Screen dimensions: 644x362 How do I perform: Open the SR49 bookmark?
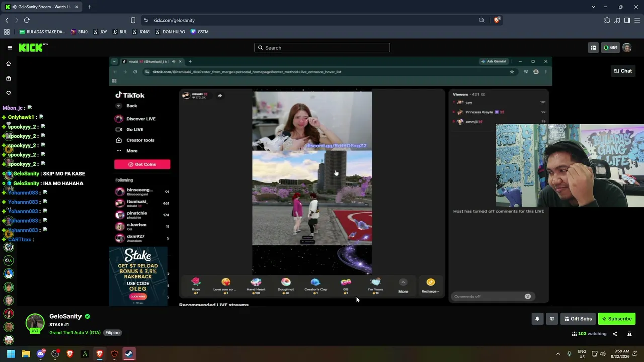coord(79,32)
